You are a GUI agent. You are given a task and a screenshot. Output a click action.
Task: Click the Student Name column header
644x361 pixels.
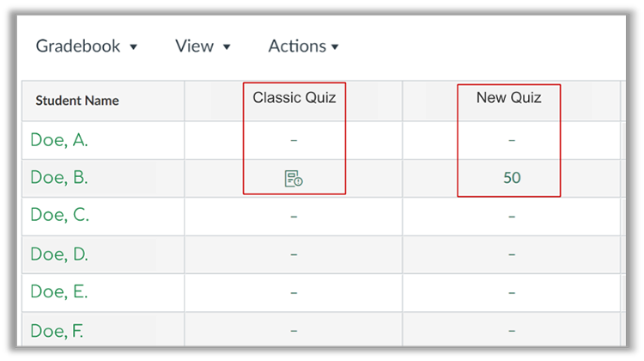coord(77,101)
